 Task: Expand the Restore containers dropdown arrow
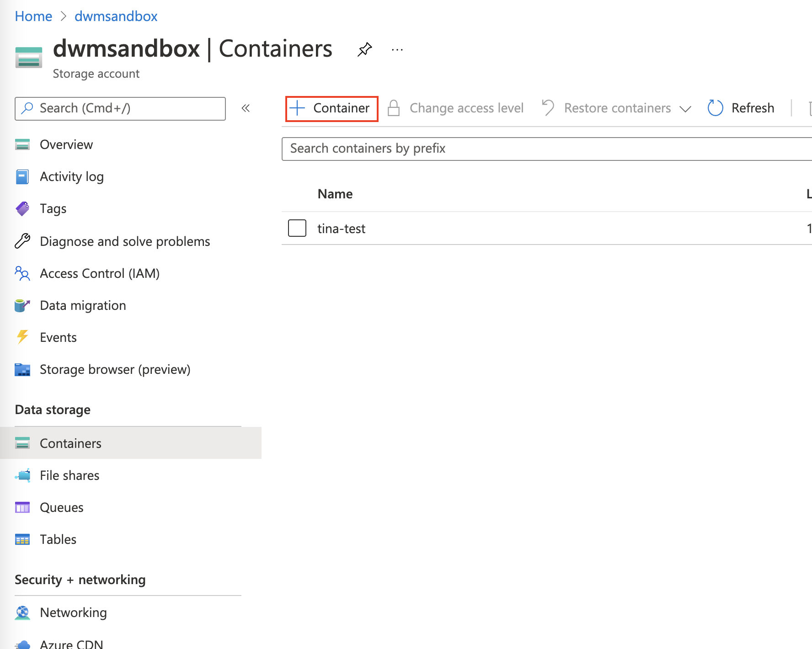click(685, 109)
